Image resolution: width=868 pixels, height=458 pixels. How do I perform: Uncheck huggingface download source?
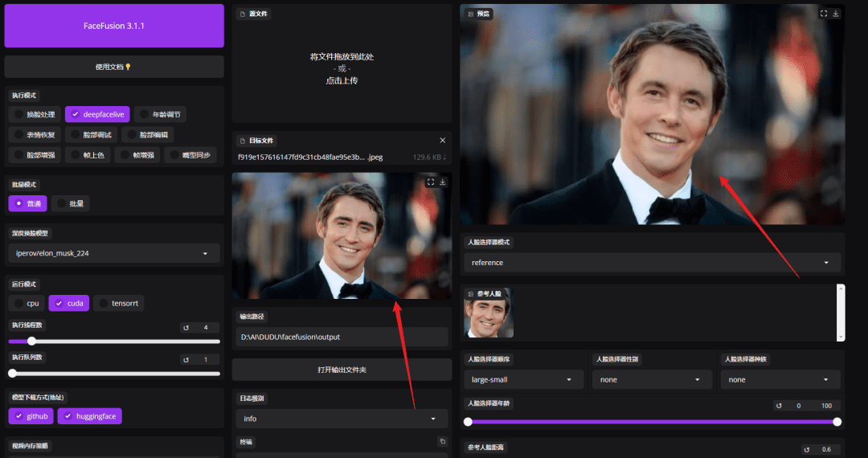click(90, 416)
